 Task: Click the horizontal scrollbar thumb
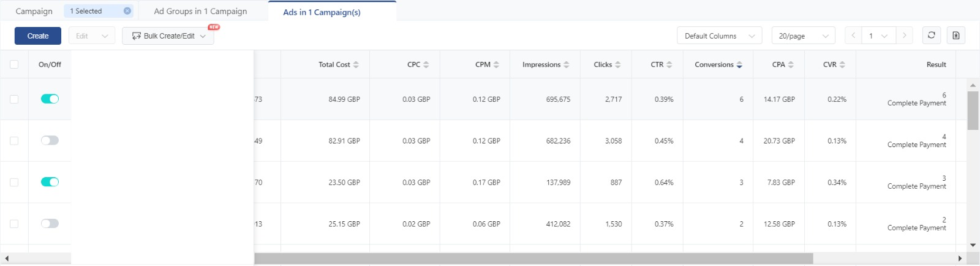[x=533, y=259]
